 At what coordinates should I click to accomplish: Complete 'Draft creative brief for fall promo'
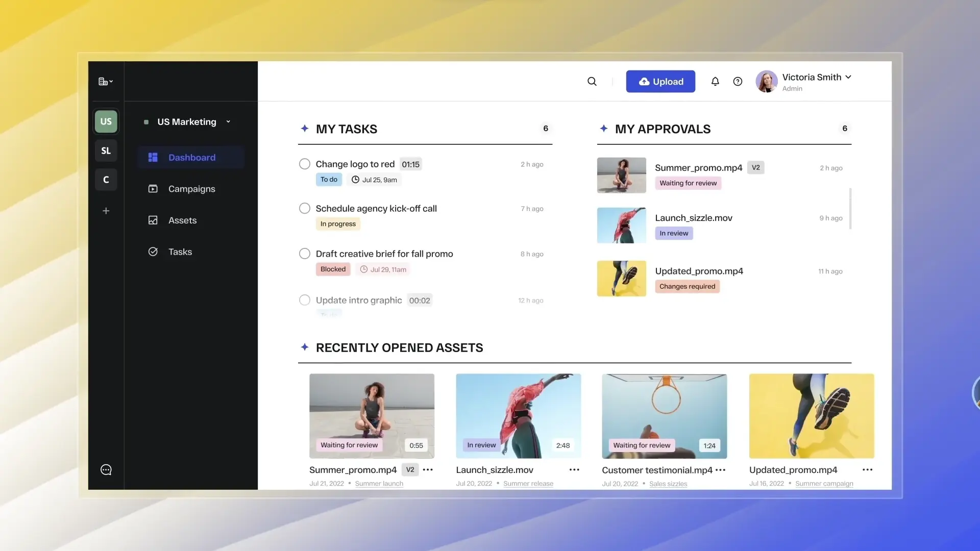[305, 254]
